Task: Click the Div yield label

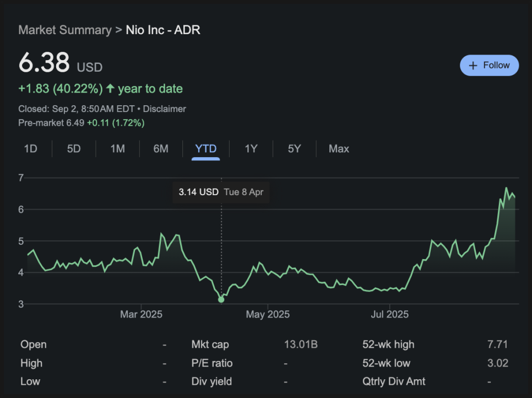Action: [x=211, y=381]
